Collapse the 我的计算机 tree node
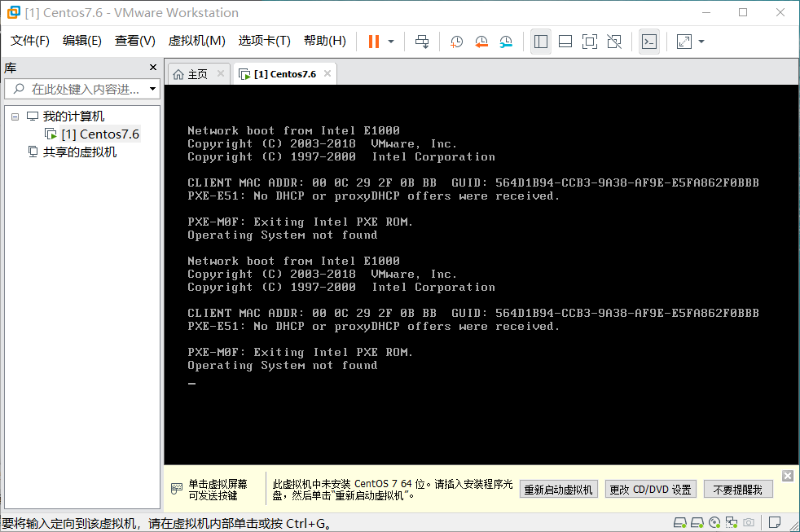800x532 pixels. [x=15, y=117]
